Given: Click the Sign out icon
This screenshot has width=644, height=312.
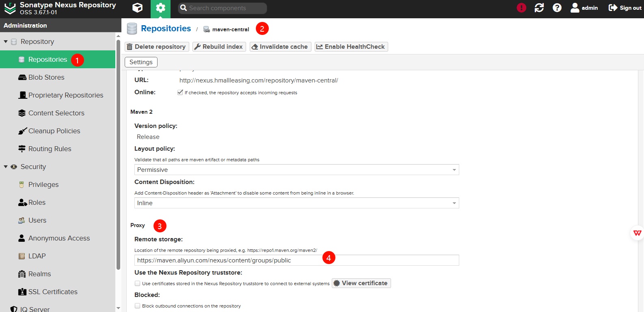Looking at the screenshot, I should click(x=613, y=8).
